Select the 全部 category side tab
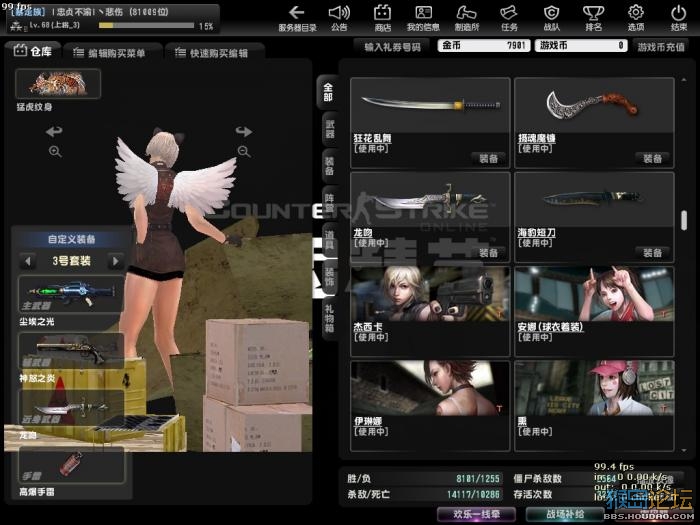Screen dimensions: 700x525 click(328, 92)
